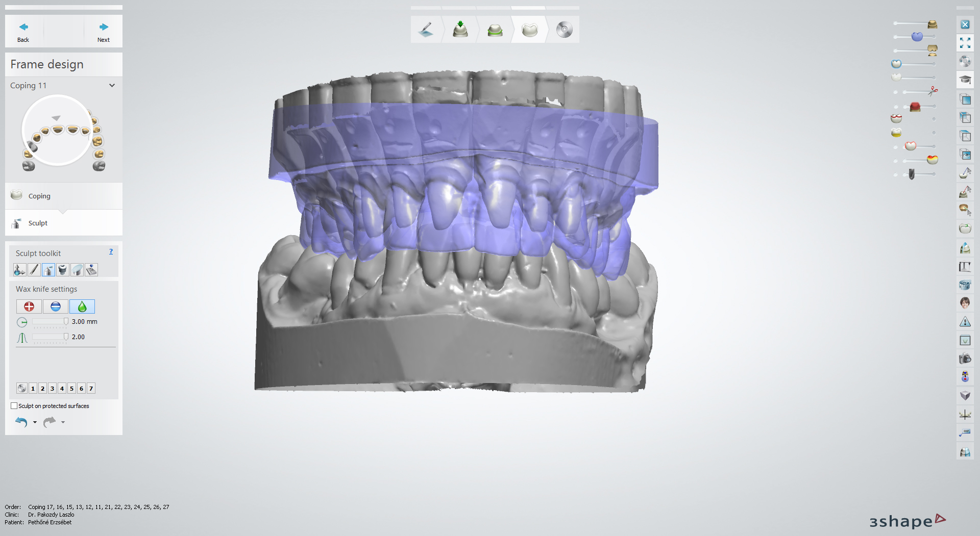Click the Next button
Viewport: 980px width, 536px height.
pyautogui.click(x=103, y=31)
